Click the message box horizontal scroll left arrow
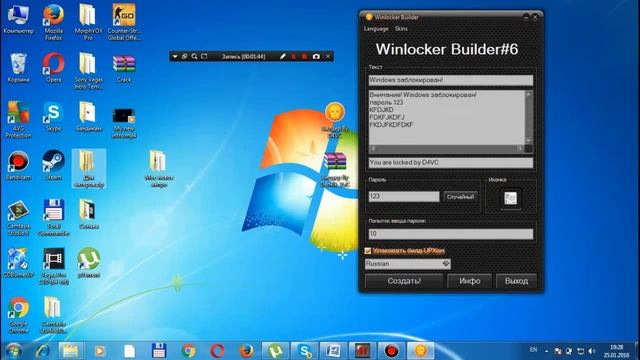The height and width of the screenshot is (360, 640). (x=373, y=149)
